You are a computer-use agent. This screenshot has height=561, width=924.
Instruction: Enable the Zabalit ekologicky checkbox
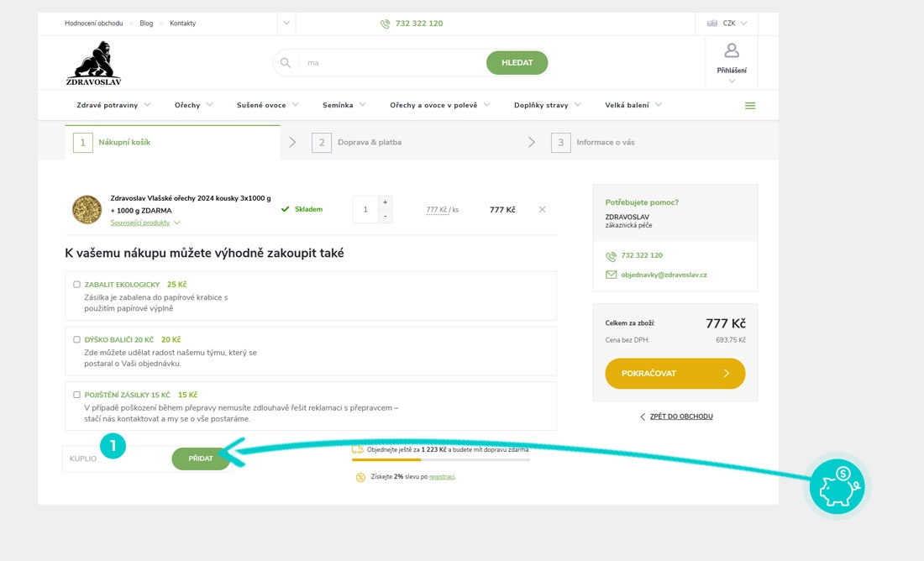point(77,285)
